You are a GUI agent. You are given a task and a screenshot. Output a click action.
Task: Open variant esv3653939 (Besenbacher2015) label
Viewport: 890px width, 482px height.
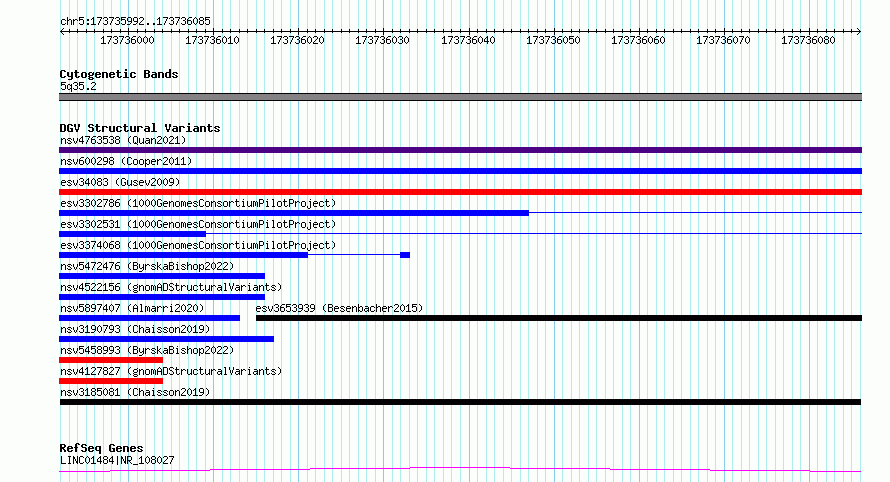tap(339, 308)
